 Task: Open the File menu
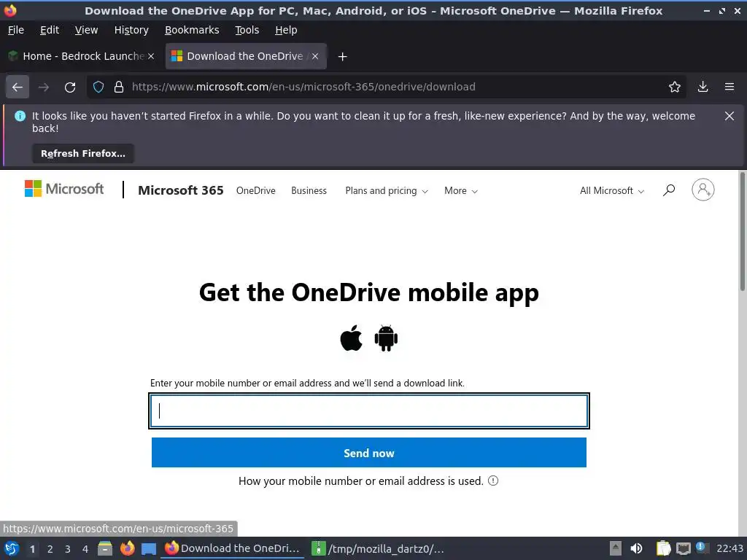(x=16, y=30)
